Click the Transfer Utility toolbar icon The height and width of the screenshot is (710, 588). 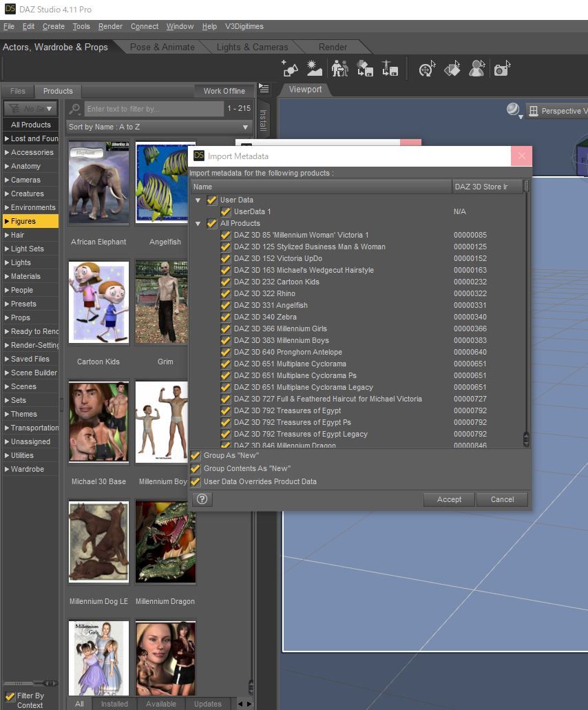365,68
